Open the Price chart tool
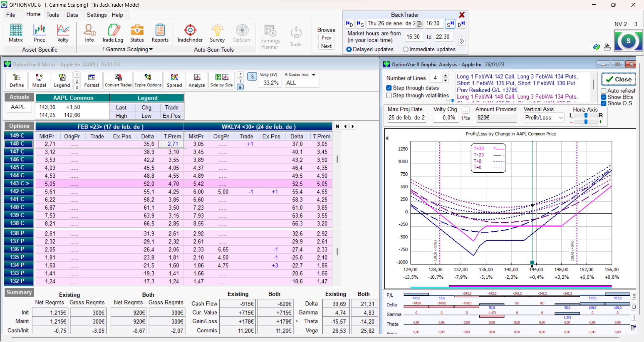644x342 pixels. 39,33
